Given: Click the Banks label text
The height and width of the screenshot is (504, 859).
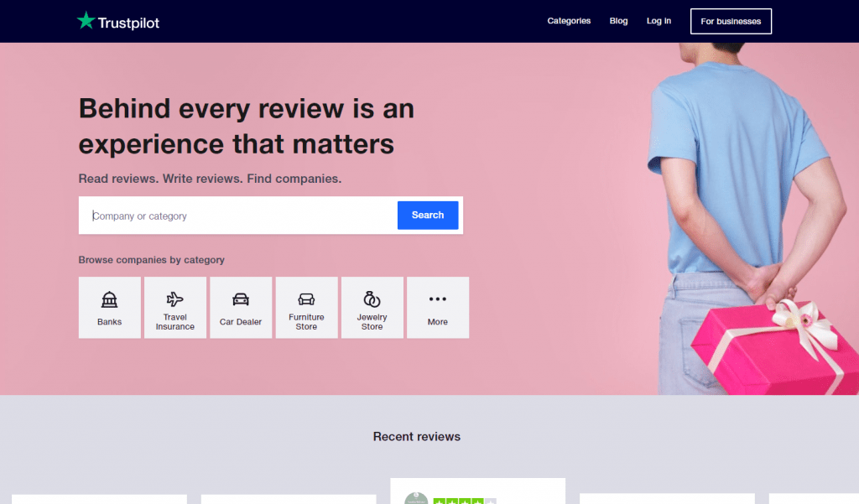Looking at the screenshot, I should coord(110,321).
